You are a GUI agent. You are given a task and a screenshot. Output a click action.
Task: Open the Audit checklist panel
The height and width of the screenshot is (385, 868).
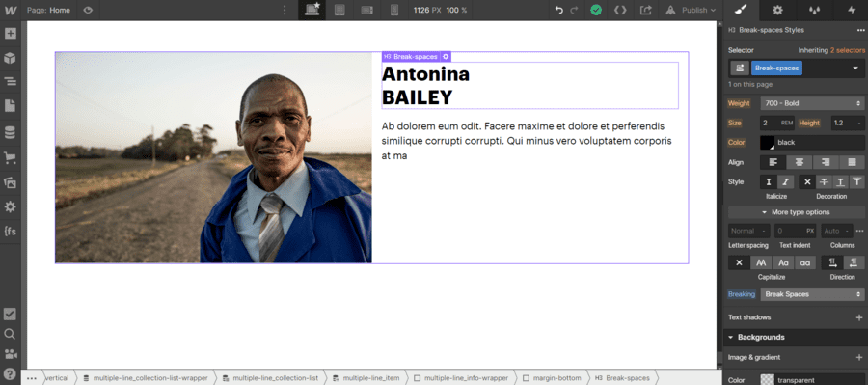coord(10,315)
